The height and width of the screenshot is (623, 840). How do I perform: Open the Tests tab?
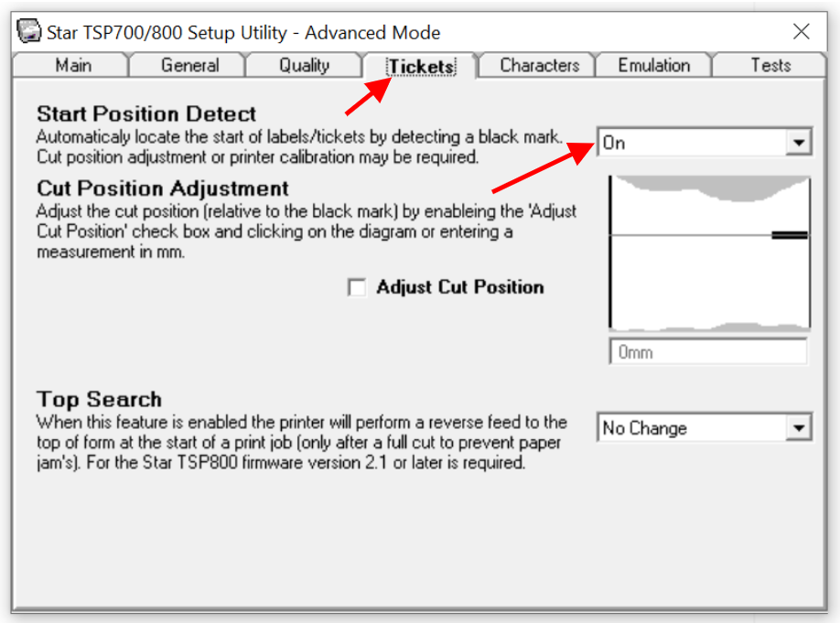pyautogui.click(x=770, y=65)
